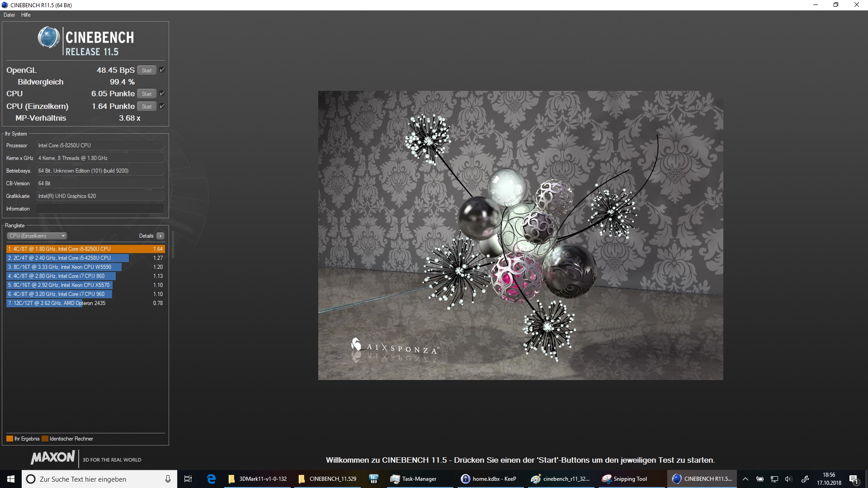The image size is (868, 488).
Task: Select ranking row Intel Xeon CPU X5570
Action: 85,285
